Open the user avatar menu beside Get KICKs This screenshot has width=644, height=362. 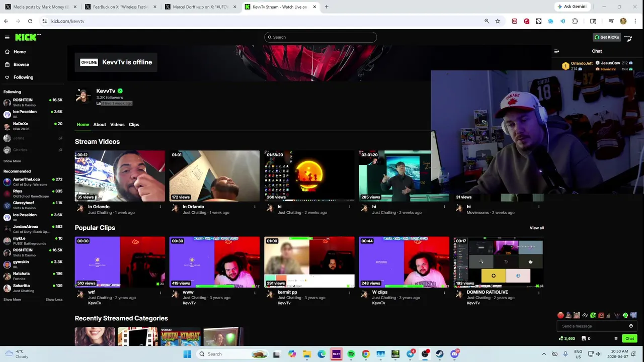tap(628, 37)
